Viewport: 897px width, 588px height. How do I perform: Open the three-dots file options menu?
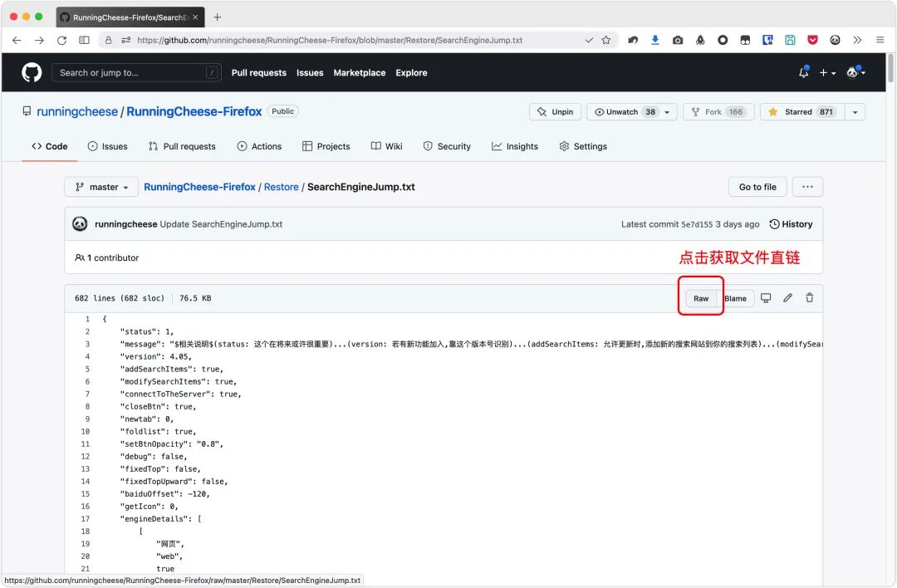tap(808, 187)
